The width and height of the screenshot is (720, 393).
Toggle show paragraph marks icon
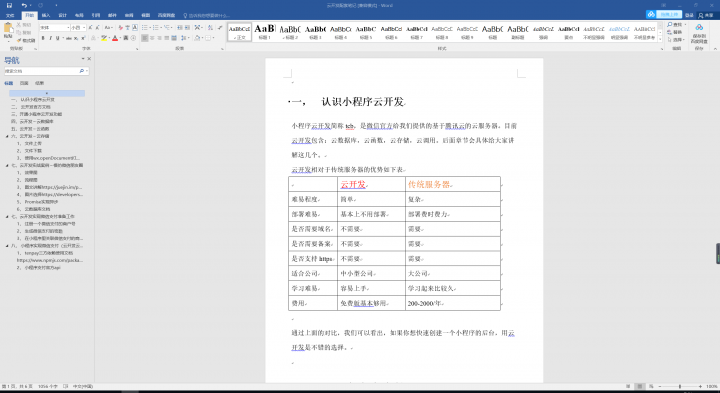[220, 28]
